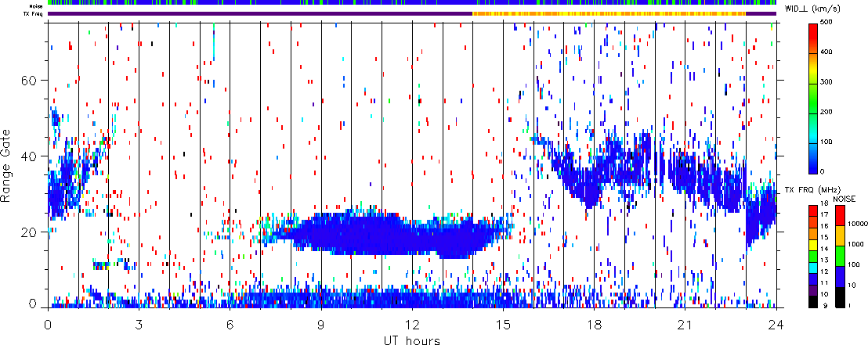Click the 'NOISE' legend title
868x345 pixels.
[844, 199]
